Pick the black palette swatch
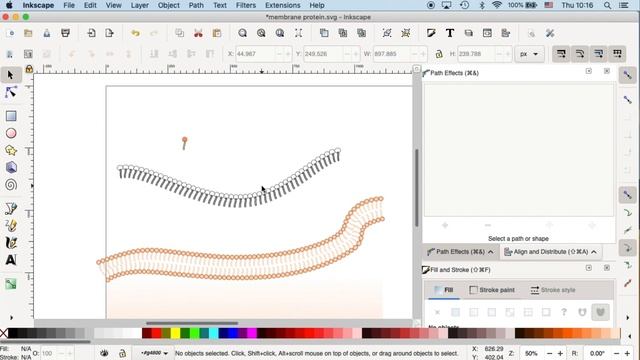 [x=13, y=333]
